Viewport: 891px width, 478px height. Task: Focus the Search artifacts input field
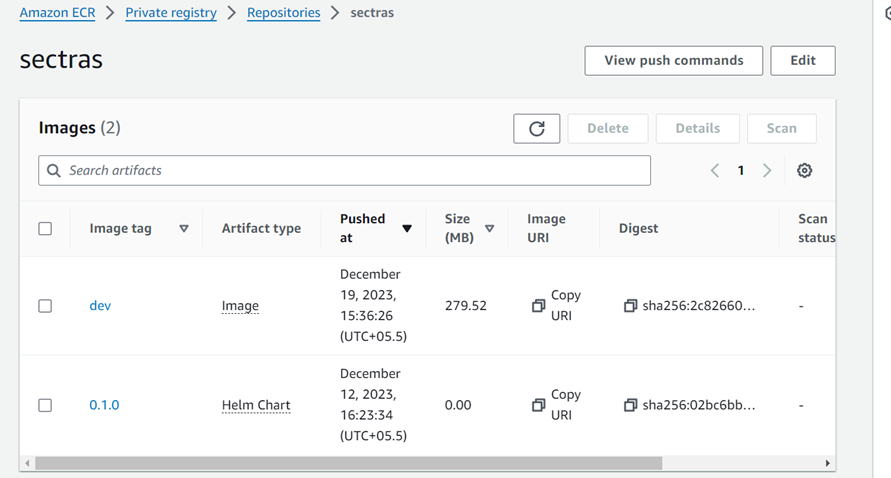point(345,171)
